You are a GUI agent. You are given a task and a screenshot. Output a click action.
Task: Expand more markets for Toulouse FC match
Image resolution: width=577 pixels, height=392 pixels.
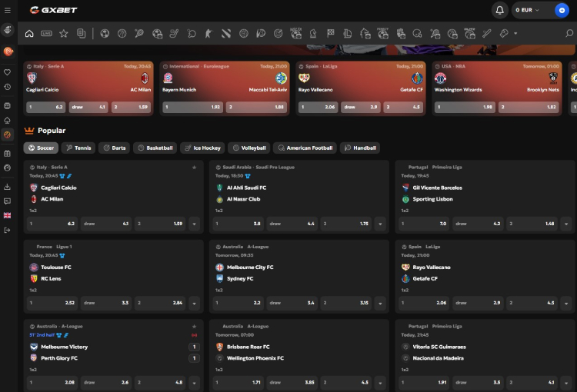(x=195, y=304)
